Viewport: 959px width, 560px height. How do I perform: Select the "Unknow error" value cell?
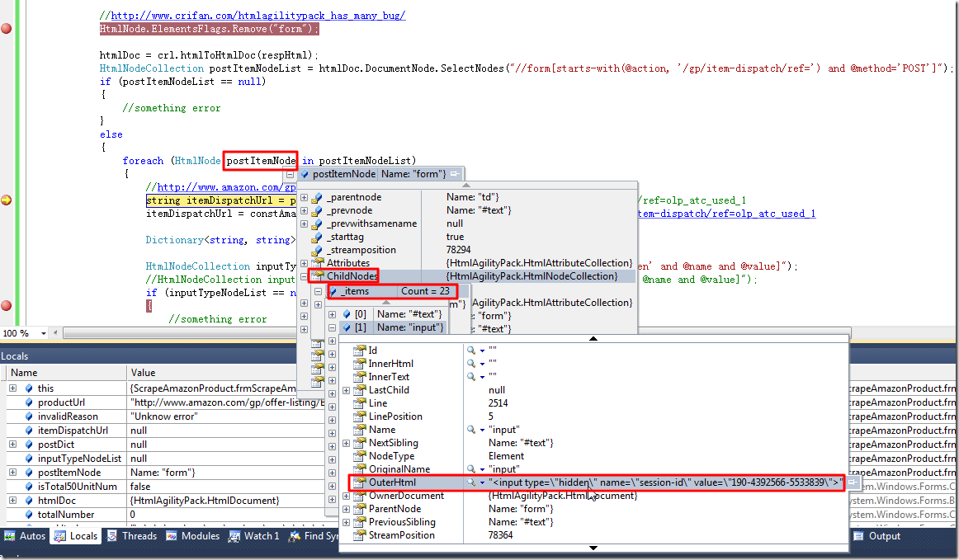tap(225, 416)
